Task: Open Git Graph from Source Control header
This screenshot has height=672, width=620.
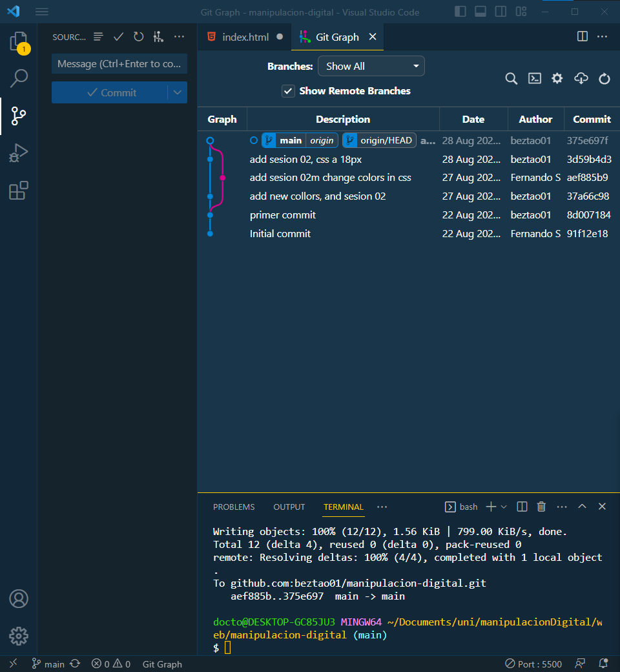Action: click(x=158, y=37)
